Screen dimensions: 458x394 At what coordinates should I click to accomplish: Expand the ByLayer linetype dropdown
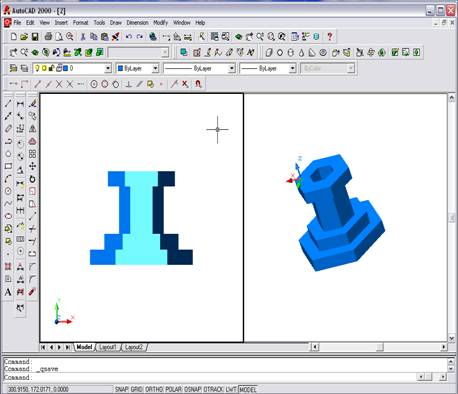tap(231, 69)
